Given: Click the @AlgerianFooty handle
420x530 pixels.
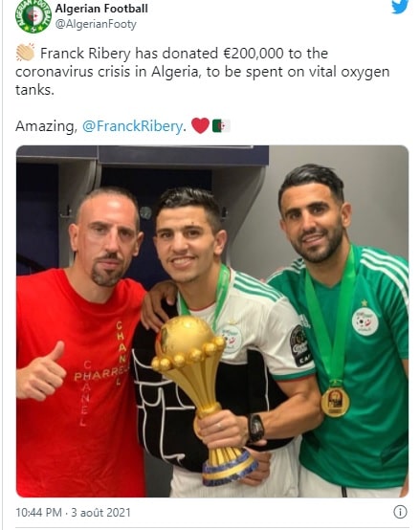Looking at the screenshot, I should [96, 24].
